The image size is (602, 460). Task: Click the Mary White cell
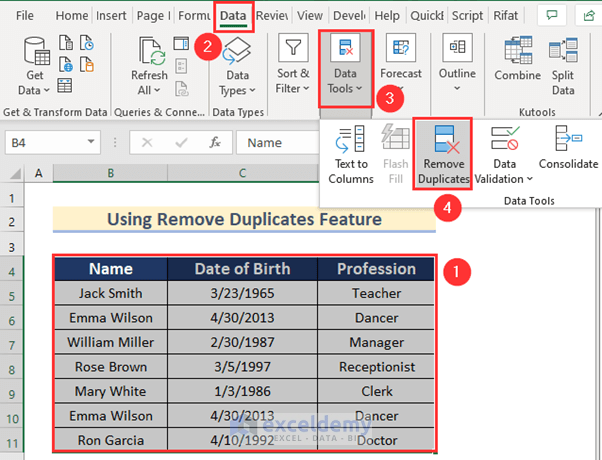click(111, 391)
